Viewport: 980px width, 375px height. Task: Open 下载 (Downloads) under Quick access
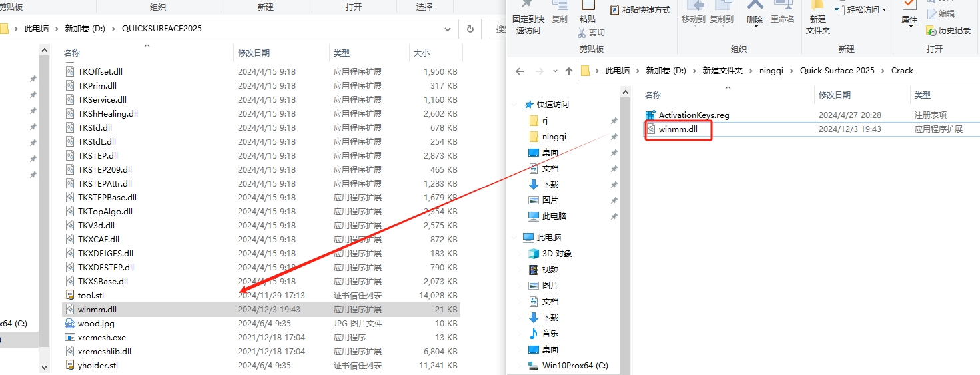543,185
